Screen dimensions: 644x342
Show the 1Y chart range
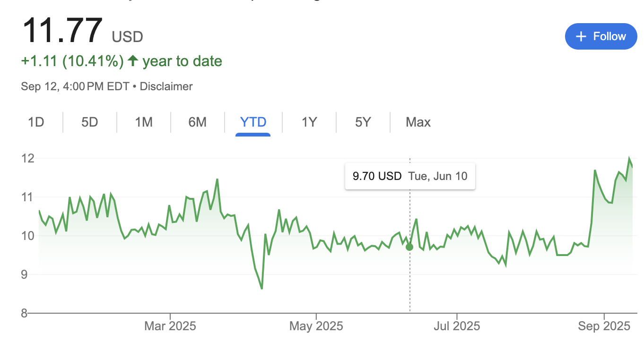pos(309,122)
